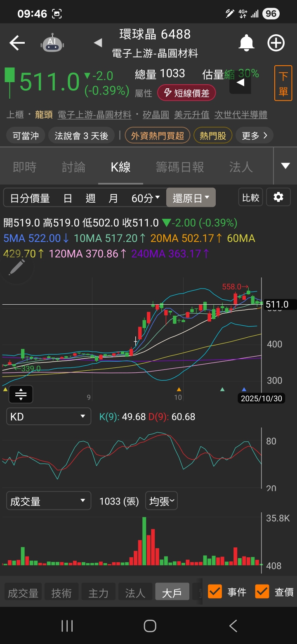
Task: Go back with the top-left arrow
Action: pyautogui.click(x=17, y=43)
